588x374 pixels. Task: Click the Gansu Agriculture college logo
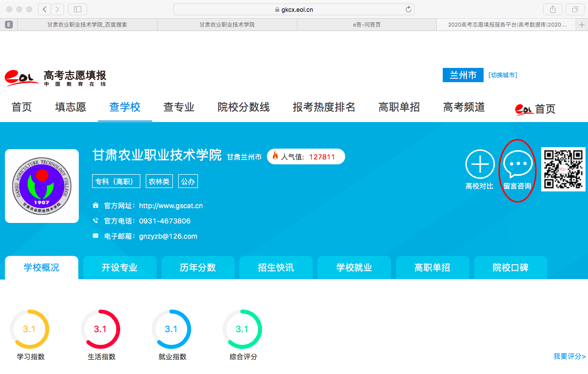click(x=42, y=186)
